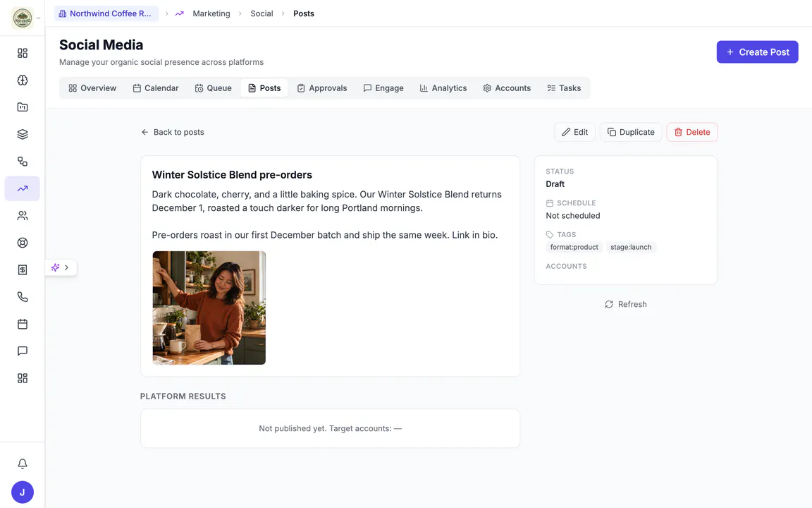Click the Northwind Coffee R... breadcrumb
Viewport: 812px width, 508px height.
click(106, 13)
